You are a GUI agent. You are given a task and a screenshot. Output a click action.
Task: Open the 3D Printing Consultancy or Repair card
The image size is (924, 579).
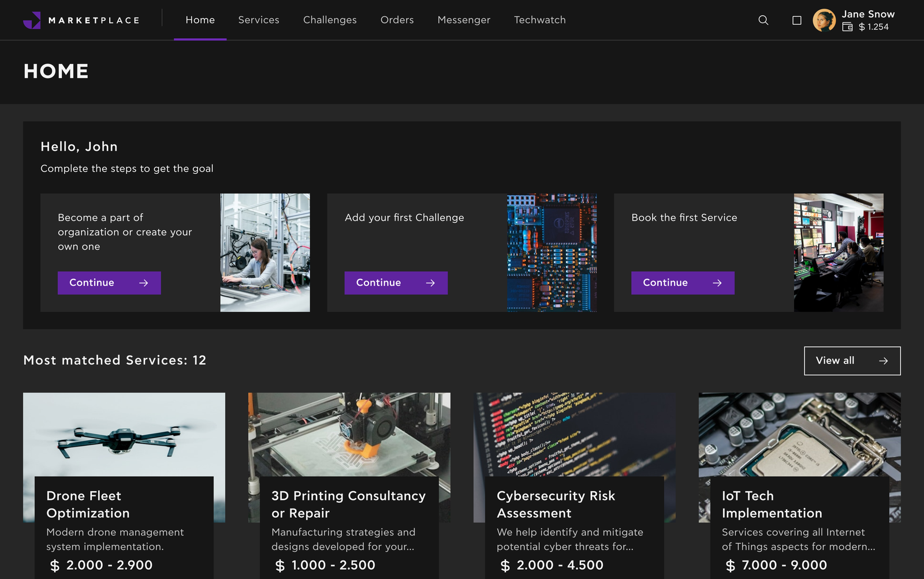[348, 504]
